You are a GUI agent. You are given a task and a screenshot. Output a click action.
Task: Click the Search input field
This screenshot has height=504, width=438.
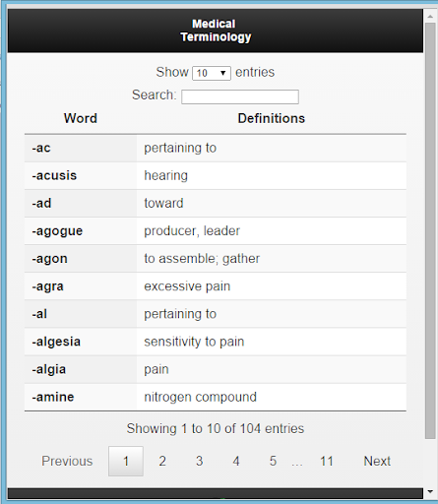240,96
